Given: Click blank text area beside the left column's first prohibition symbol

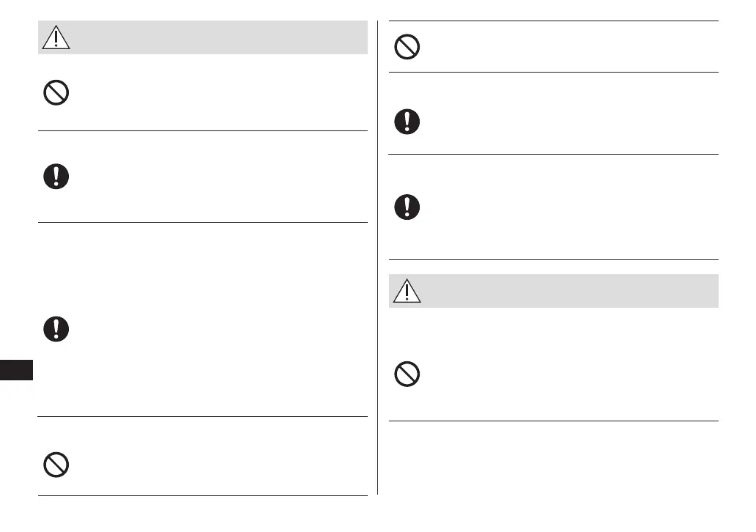Looking at the screenshot, I should [220, 92].
